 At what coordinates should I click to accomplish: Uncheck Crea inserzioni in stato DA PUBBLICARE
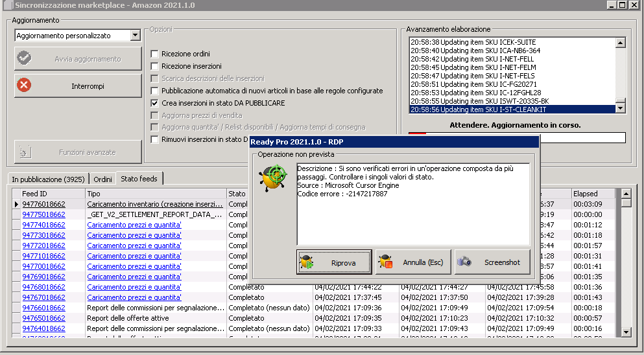[x=154, y=103]
